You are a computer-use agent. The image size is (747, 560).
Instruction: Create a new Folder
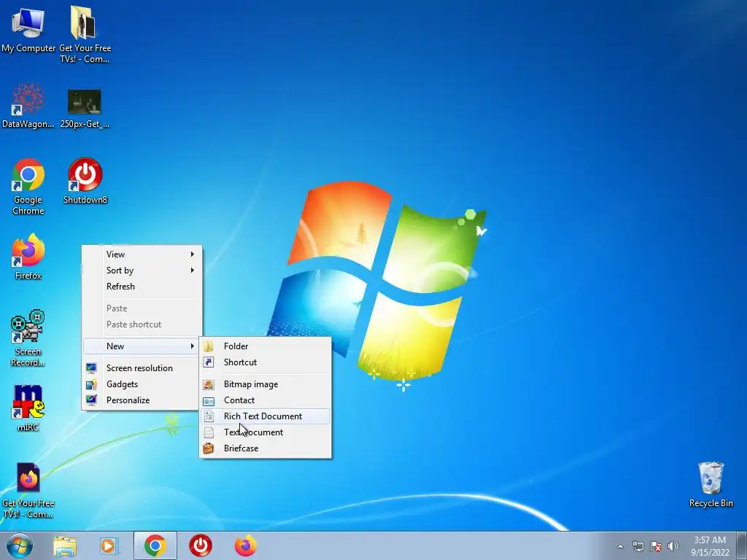pos(266,346)
